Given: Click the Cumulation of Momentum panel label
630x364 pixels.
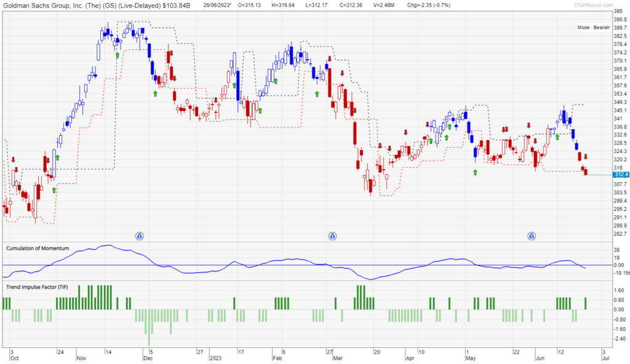Looking at the screenshot, I should click(x=38, y=248).
